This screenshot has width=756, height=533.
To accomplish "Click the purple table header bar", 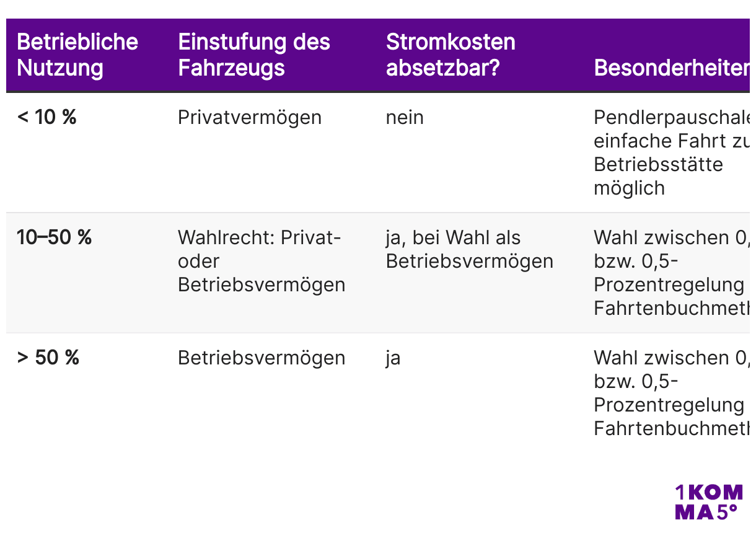I will 378,55.
